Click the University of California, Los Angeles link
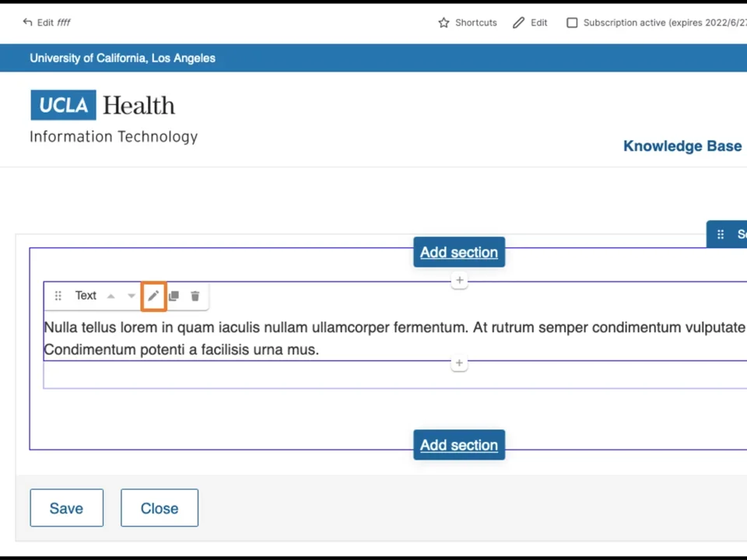The image size is (747, 560). coord(122,58)
